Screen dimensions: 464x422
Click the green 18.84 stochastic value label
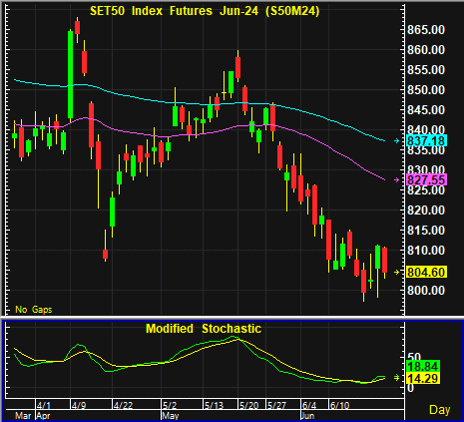tap(423, 367)
